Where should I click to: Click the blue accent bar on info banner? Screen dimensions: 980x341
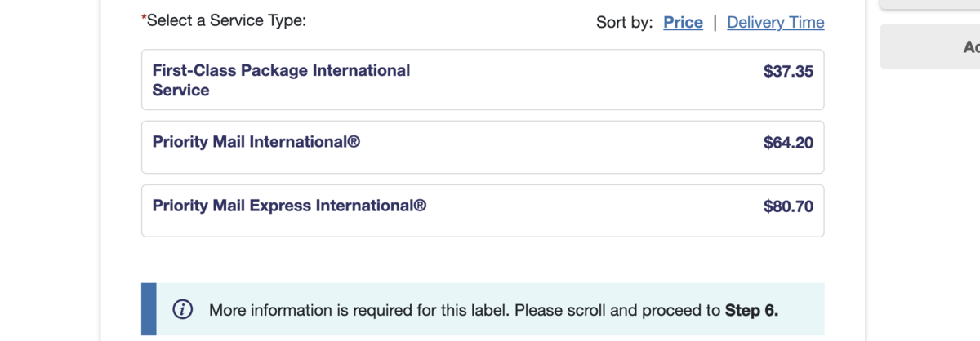pyautogui.click(x=149, y=309)
